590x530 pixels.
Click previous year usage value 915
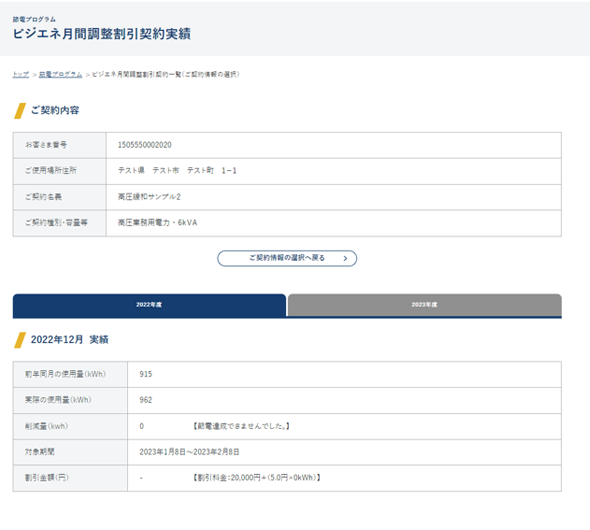[146, 374]
